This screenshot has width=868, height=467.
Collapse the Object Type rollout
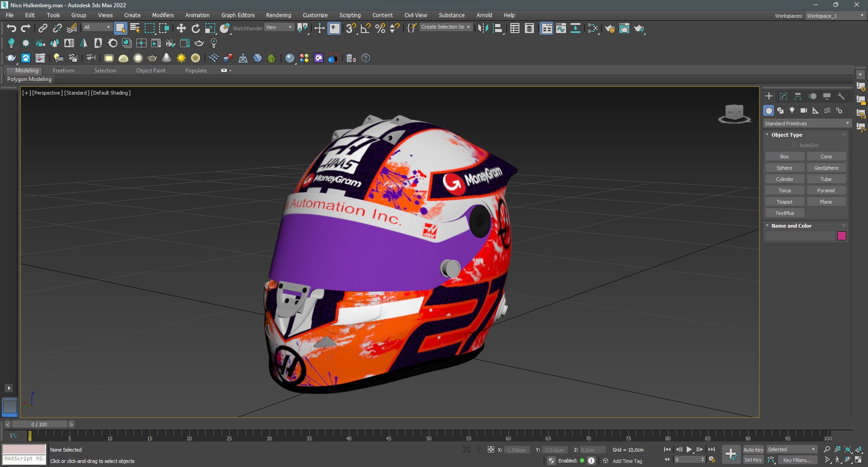[x=787, y=135]
